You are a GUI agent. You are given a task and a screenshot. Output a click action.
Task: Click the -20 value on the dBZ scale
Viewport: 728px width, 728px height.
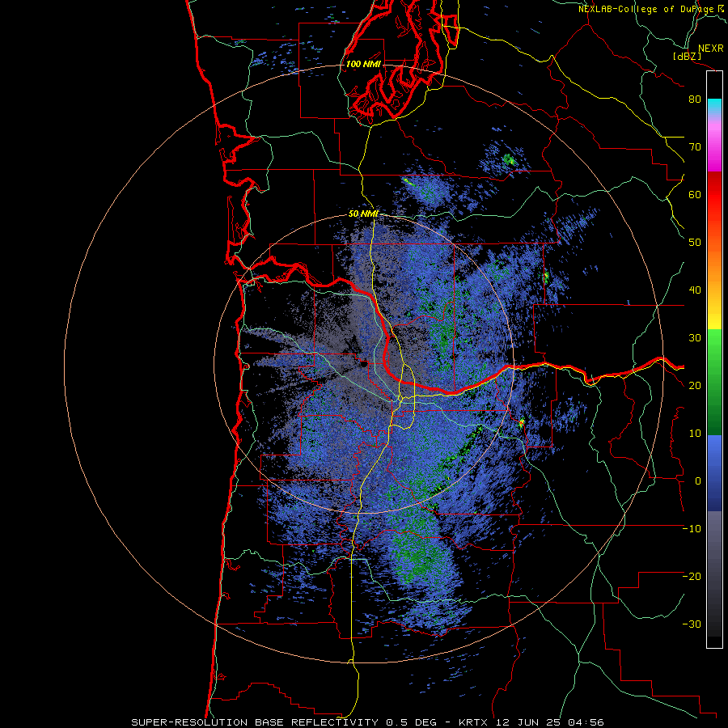coord(692,577)
